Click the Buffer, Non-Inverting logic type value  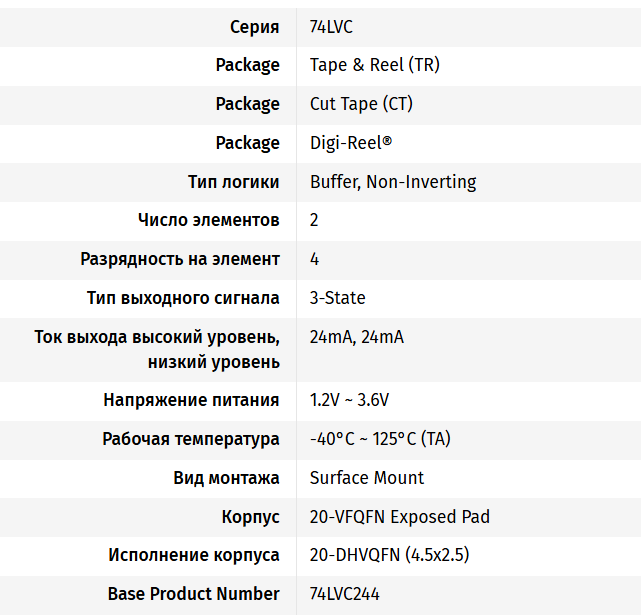click(393, 182)
